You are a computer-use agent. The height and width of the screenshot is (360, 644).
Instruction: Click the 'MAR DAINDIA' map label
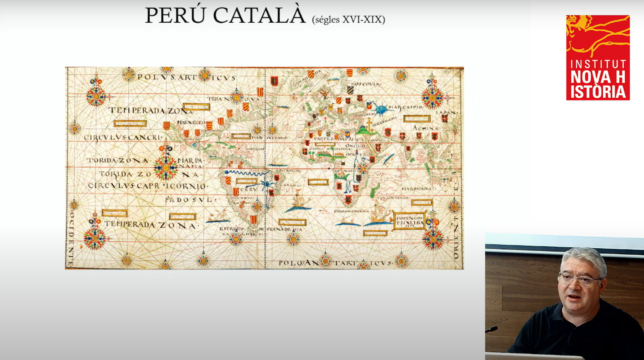tap(419, 189)
